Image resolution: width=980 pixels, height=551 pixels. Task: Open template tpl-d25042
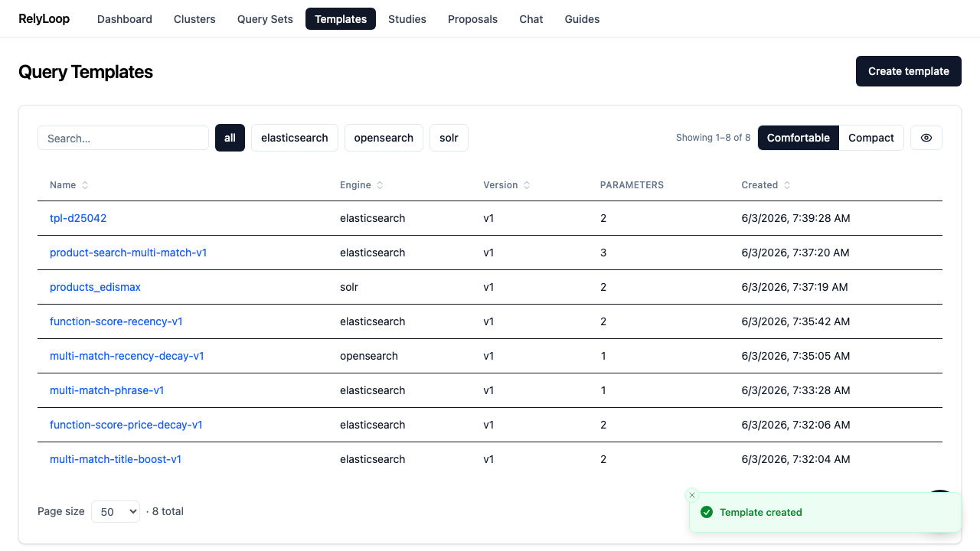78,218
